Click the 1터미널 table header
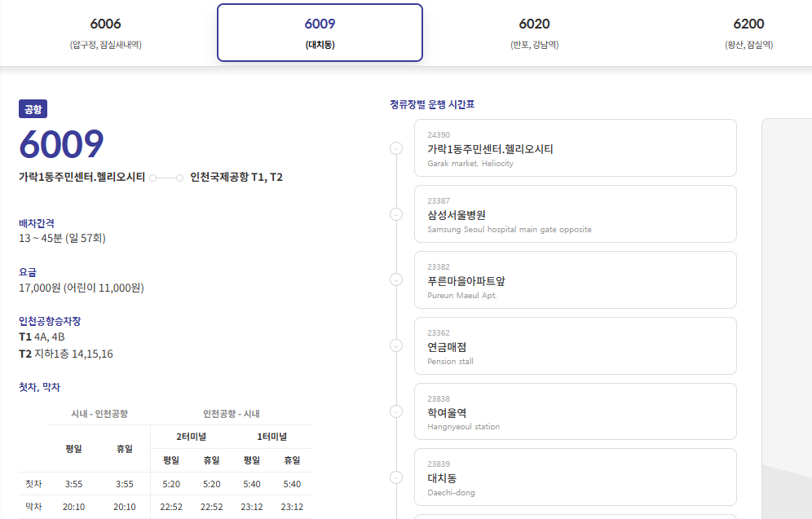 click(x=271, y=437)
